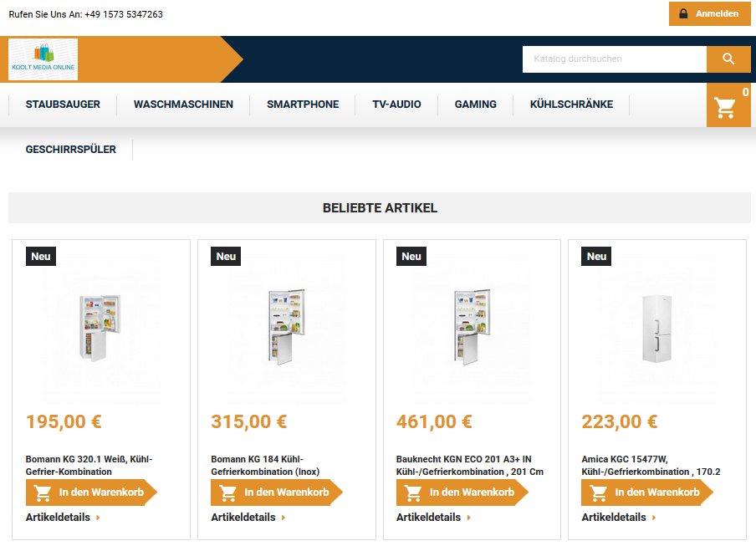The image size is (756, 546).
Task: Open the Waschmaschinen category
Action: [x=183, y=104]
